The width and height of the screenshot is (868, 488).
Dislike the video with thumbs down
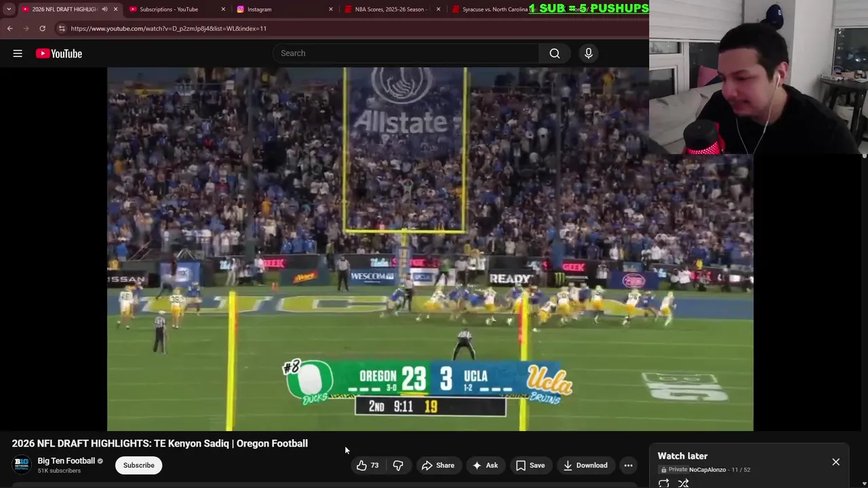click(x=398, y=466)
